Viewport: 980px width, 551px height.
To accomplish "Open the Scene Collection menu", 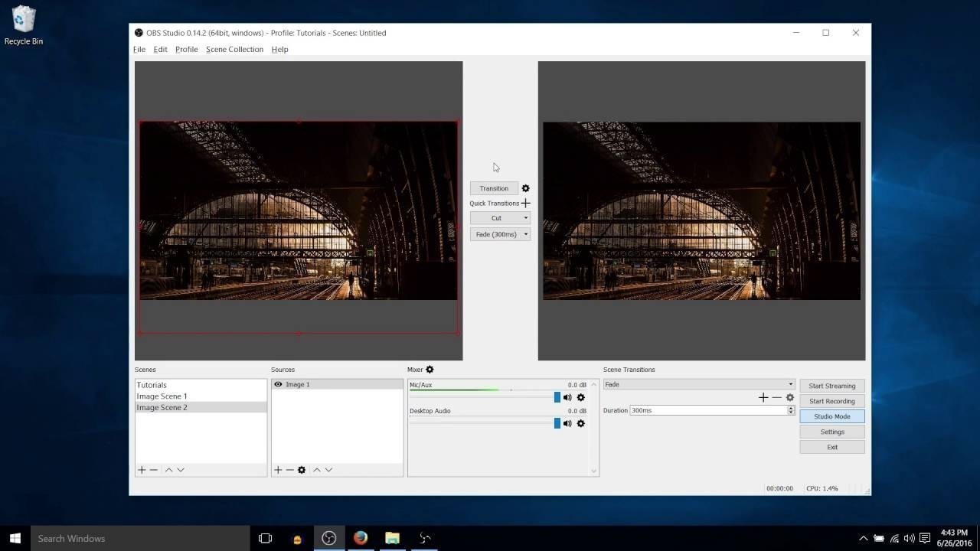I will coord(234,49).
